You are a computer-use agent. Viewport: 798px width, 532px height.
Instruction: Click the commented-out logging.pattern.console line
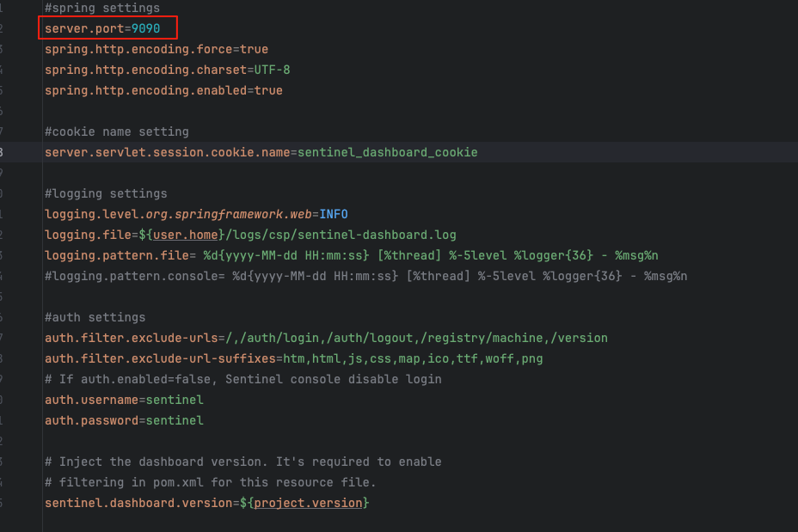tap(365, 276)
